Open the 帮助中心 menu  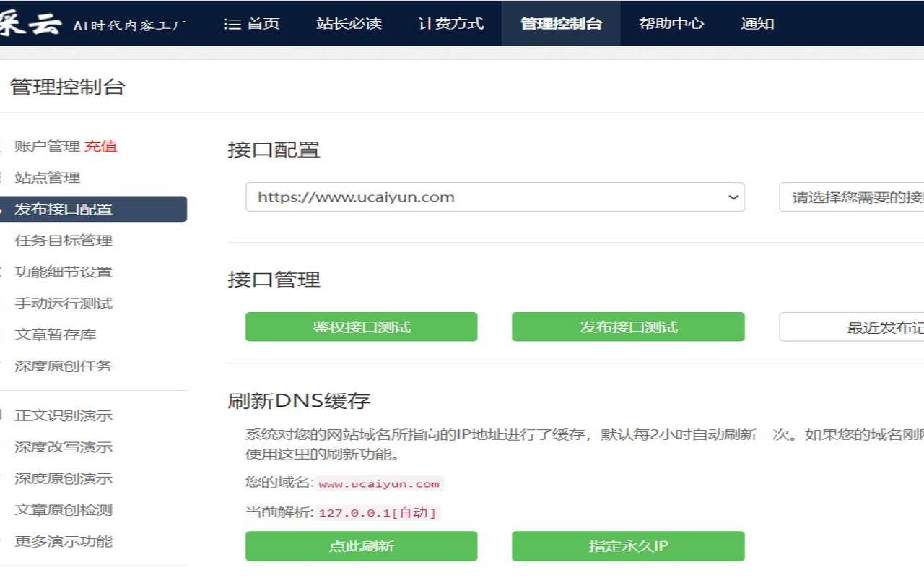(671, 22)
